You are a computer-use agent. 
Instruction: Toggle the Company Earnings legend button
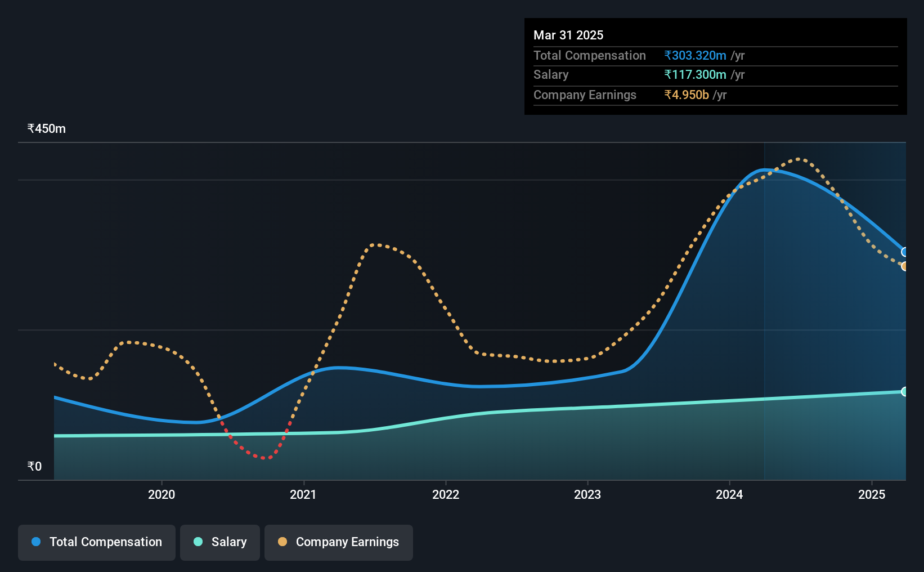(339, 542)
